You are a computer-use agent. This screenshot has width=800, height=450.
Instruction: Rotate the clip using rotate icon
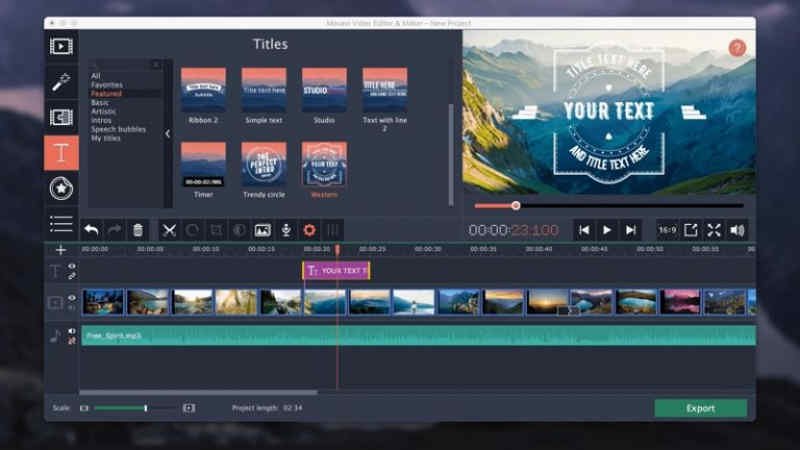[192, 230]
